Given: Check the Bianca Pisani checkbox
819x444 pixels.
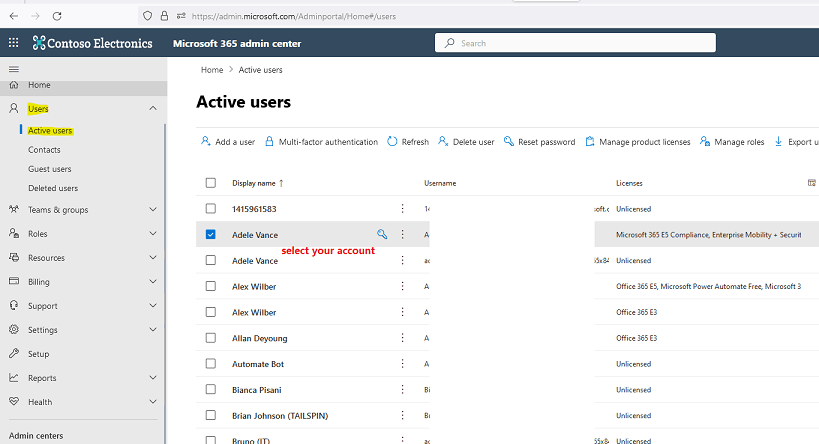Looking at the screenshot, I should [x=210, y=390].
